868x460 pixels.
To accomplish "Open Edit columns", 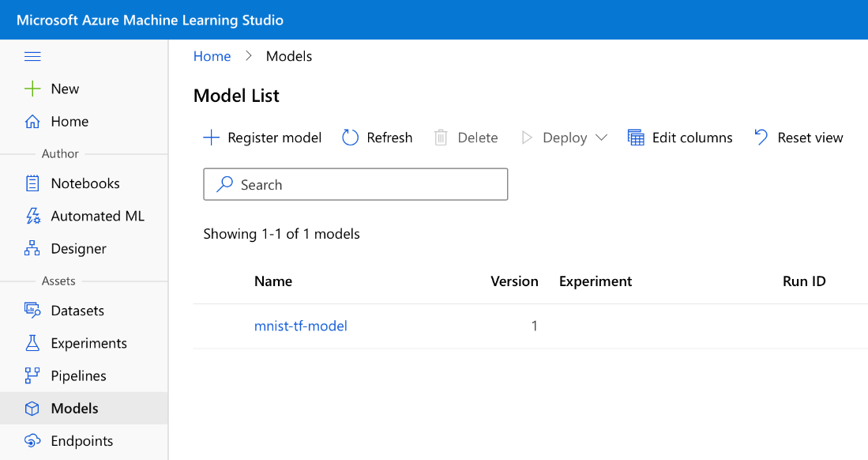I will click(680, 138).
